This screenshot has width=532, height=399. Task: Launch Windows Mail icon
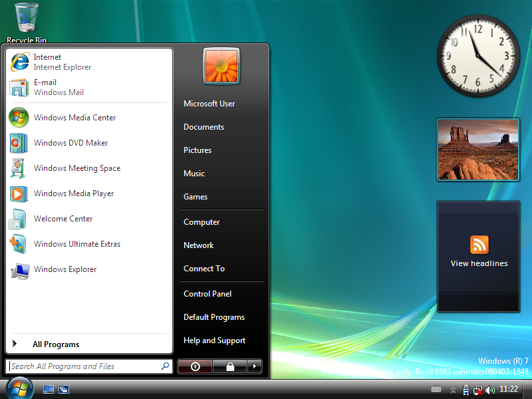(x=19, y=88)
